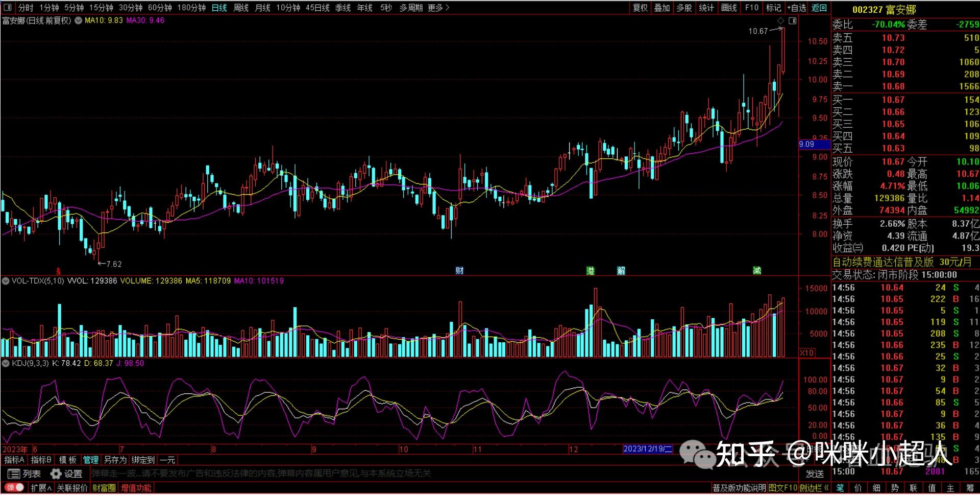The height and width of the screenshot is (495, 980).
Task: Switch to the 180分钟 period
Action: (191, 8)
